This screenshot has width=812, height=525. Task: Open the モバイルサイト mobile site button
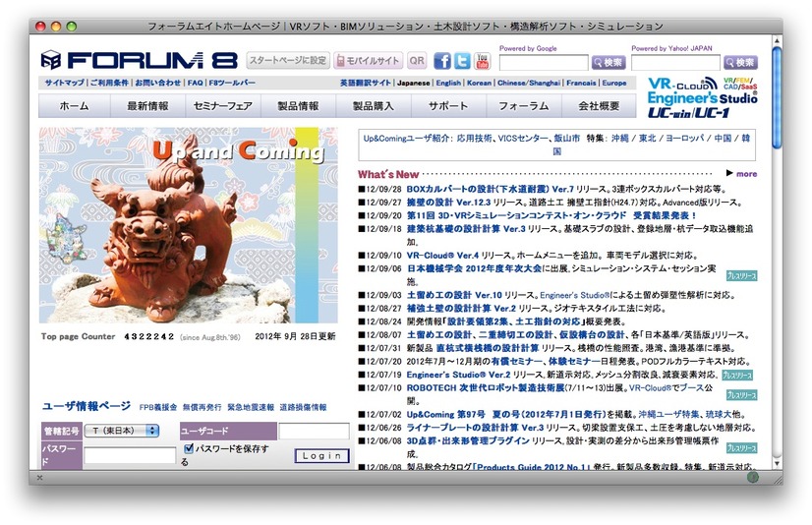(x=369, y=61)
